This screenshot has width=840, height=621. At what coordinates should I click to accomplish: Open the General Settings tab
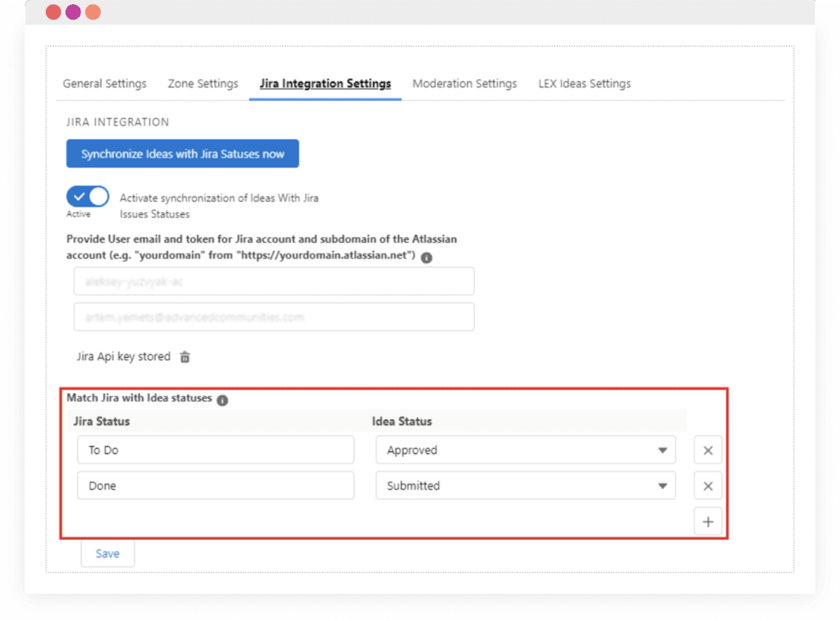click(x=104, y=84)
